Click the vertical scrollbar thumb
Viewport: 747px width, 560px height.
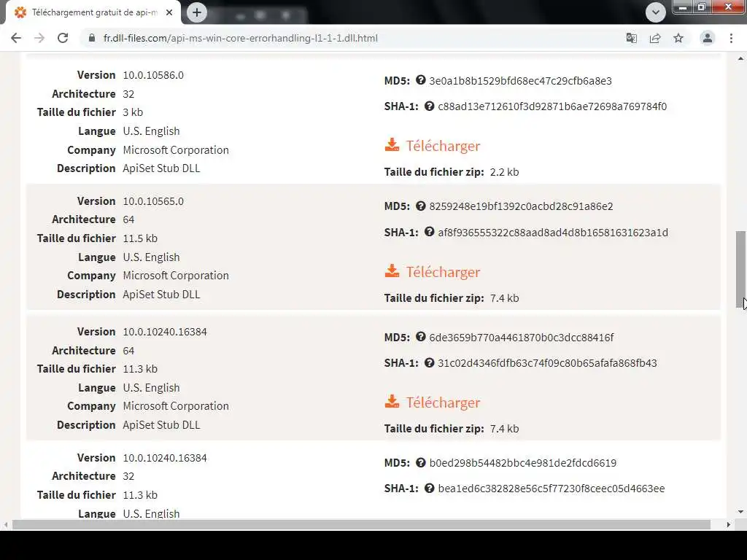point(740,269)
